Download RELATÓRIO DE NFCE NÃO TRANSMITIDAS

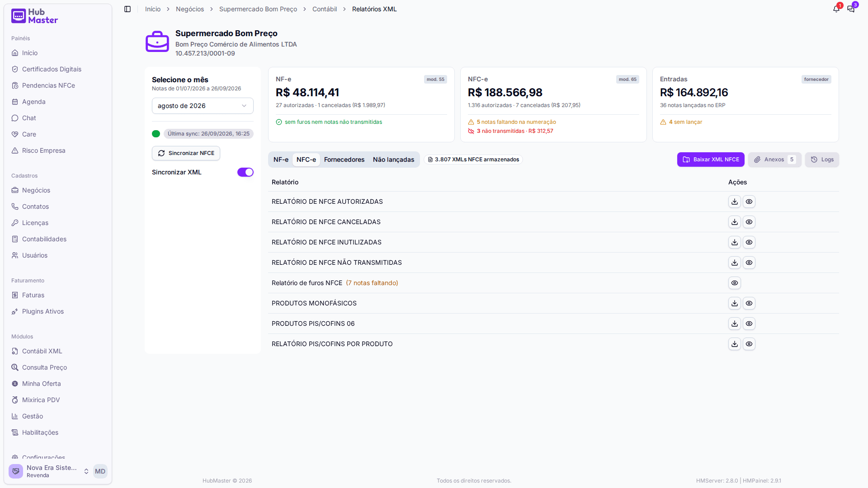point(735,263)
